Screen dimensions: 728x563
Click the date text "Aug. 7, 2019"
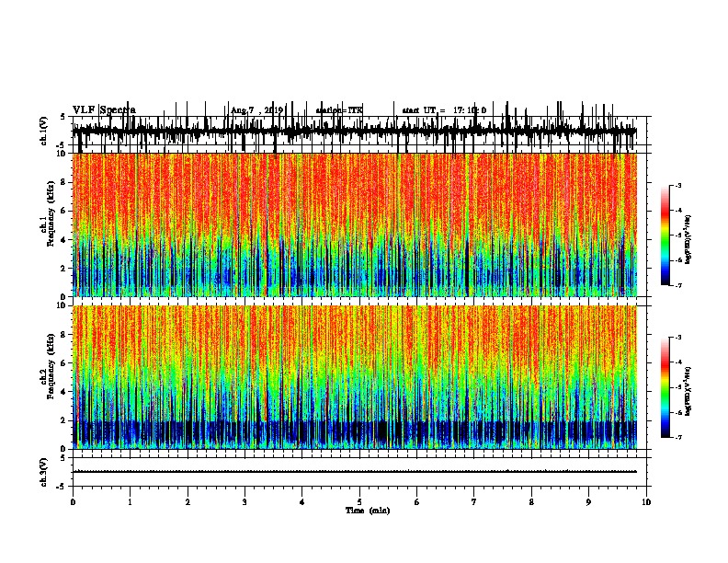[257, 110]
